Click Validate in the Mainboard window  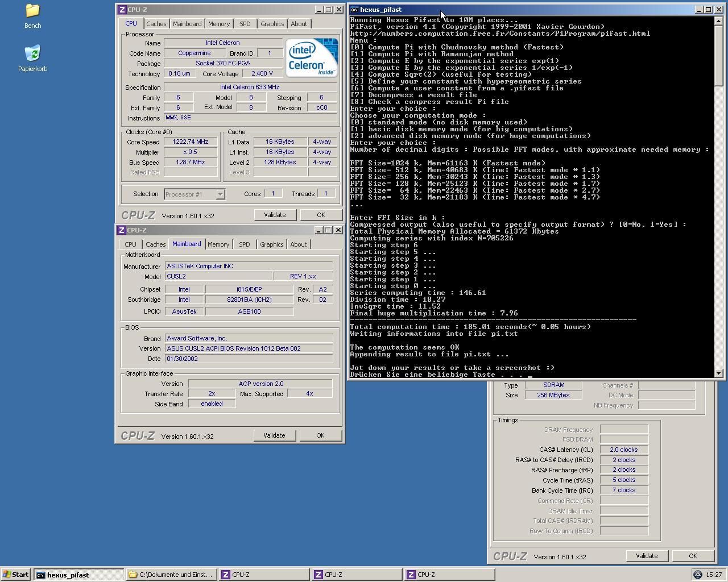274,435
